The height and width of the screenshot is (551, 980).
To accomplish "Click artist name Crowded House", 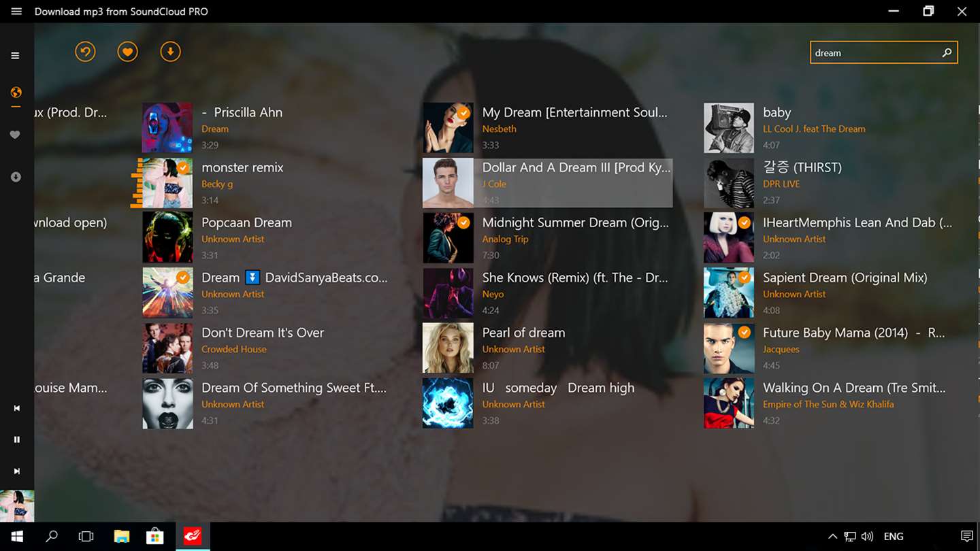I will [x=234, y=349].
